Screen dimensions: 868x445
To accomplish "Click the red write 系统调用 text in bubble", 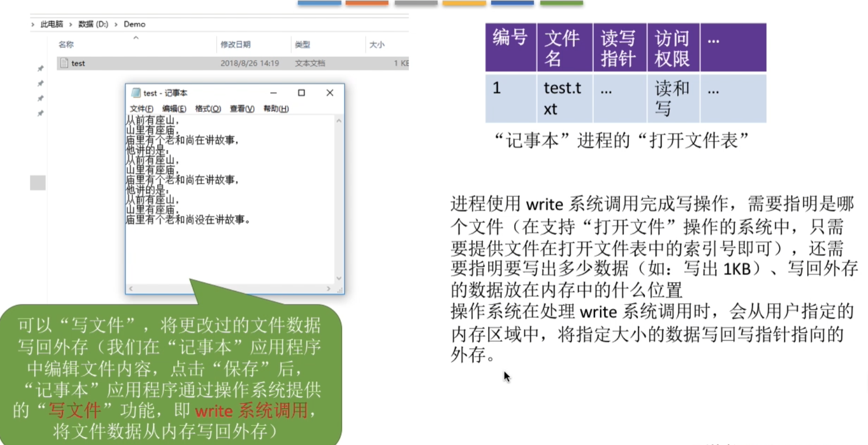I will (x=252, y=411).
